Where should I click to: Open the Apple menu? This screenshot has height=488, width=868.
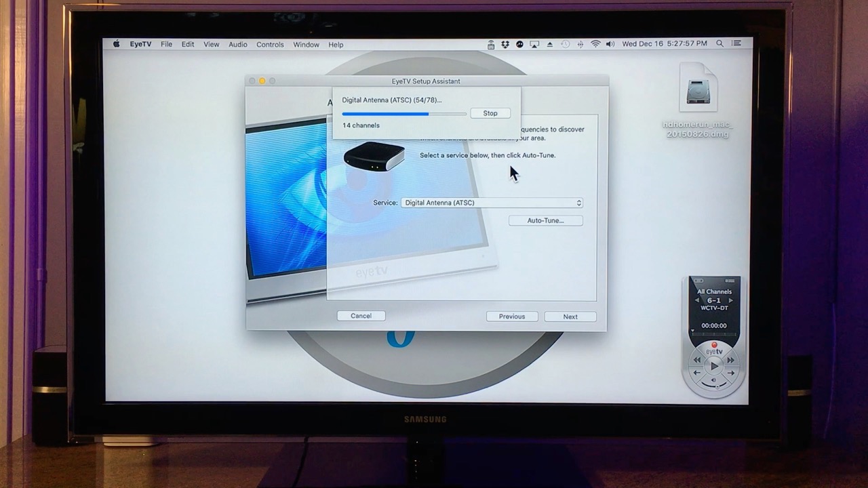116,44
